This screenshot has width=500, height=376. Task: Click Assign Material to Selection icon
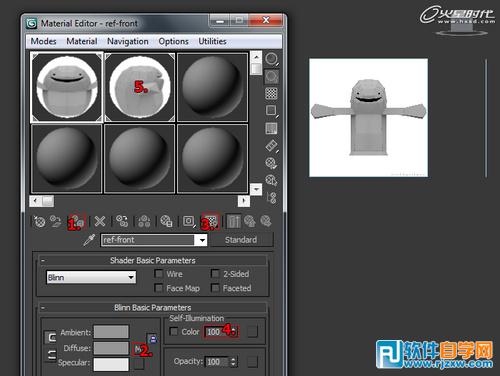(77, 221)
